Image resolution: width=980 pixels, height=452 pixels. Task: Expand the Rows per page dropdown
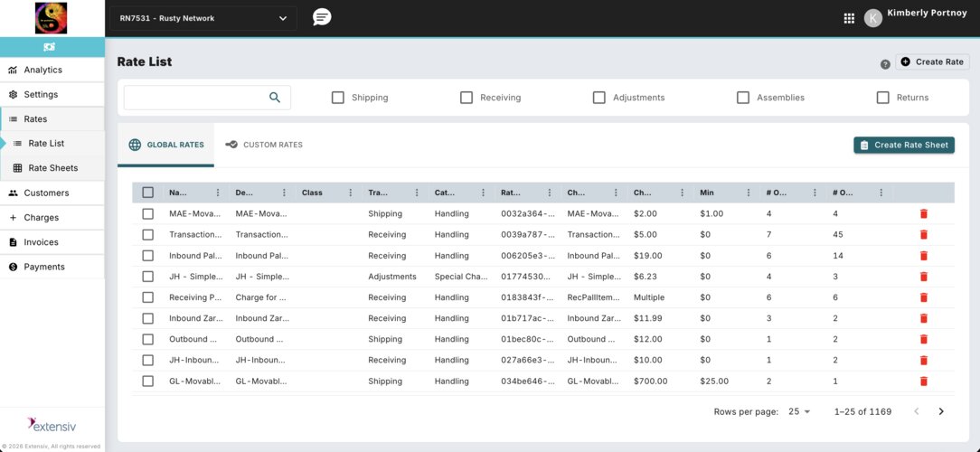pos(799,411)
